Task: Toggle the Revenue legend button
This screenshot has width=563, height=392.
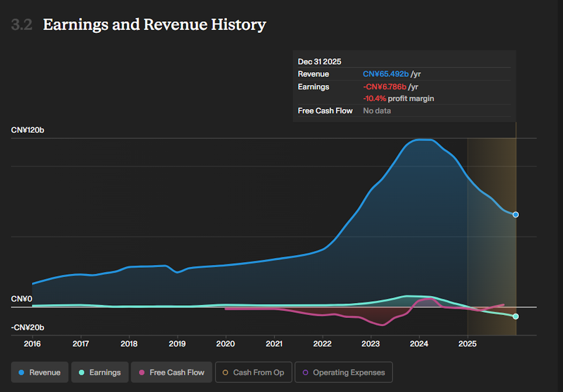Action: [40, 372]
